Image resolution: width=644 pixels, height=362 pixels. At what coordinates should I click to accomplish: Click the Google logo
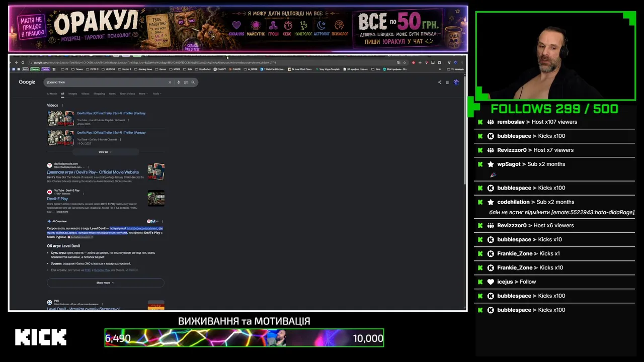(x=27, y=82)
